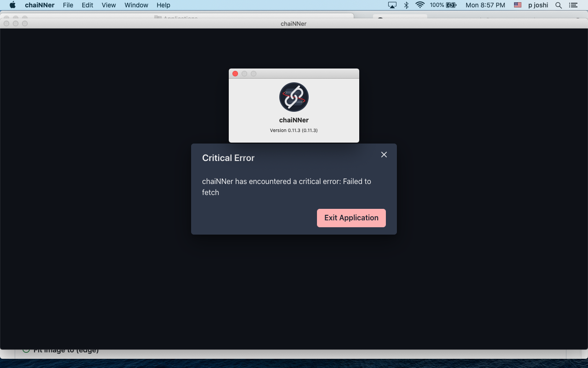Open the File menu
Screen dimensions: 588x368
pyautogui.click(x=68, y=5)
